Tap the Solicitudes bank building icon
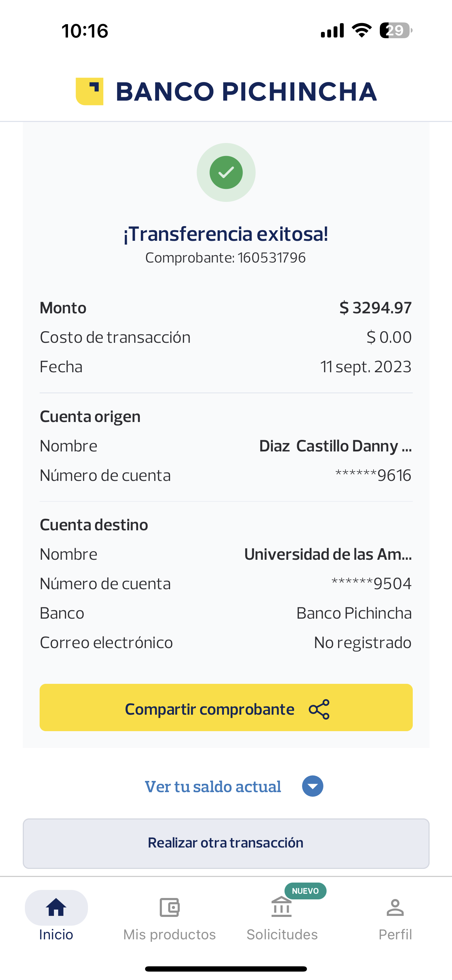Viewport: 452px width, 980px height. point(282,907)
